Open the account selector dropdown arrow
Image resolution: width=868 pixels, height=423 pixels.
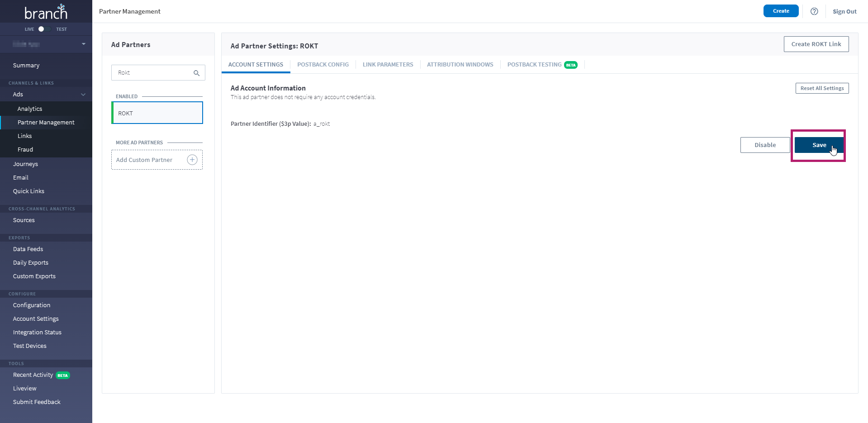click(83, 44)
